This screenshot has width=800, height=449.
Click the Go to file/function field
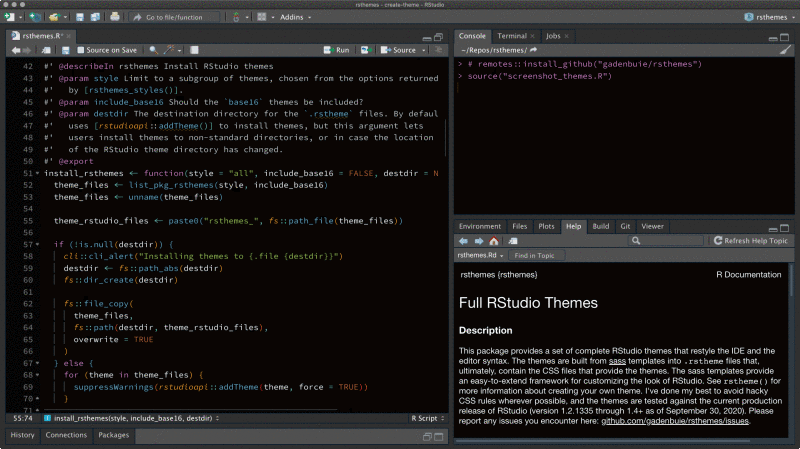click(174, 17)
